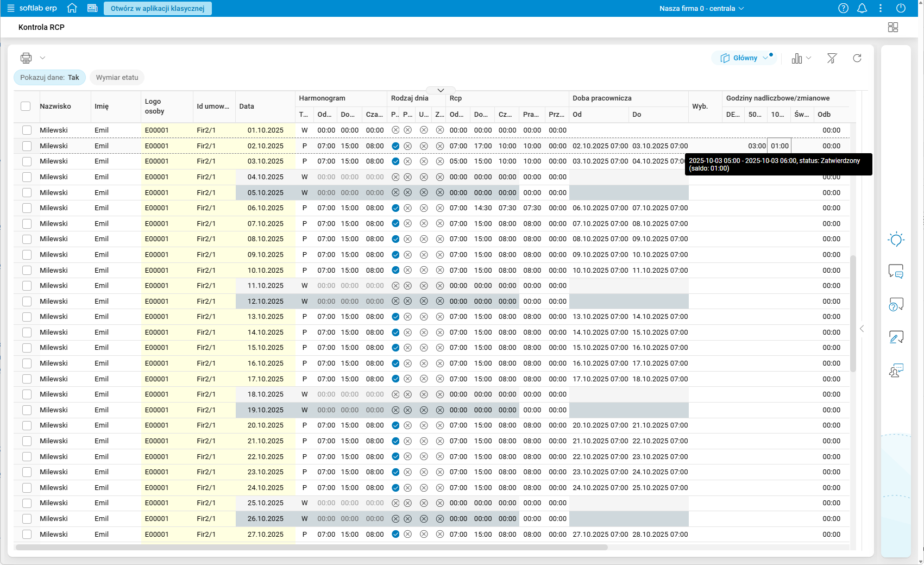Screen dimensions: 924x565
Task: Expand the right side panel arrow
Action: pos(862,329)
